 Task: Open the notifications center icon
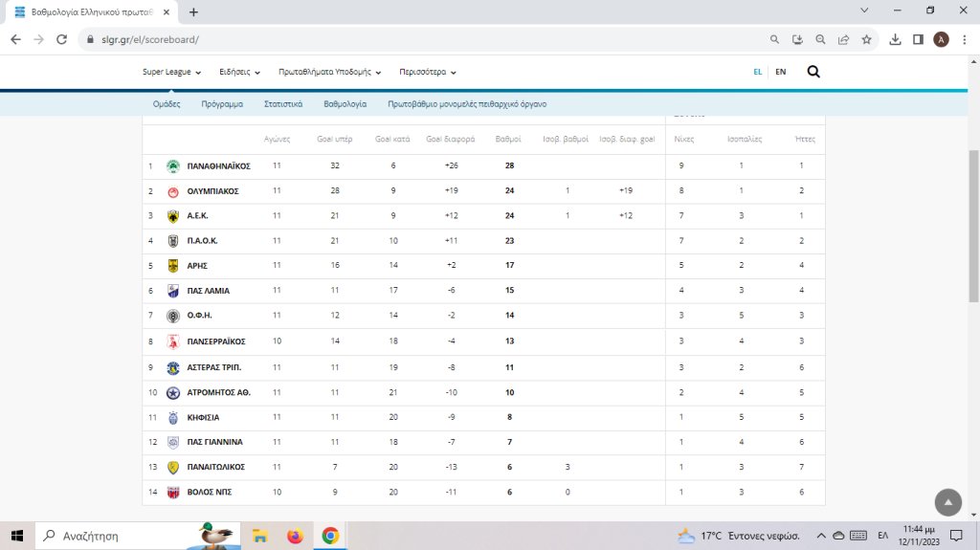956,536
